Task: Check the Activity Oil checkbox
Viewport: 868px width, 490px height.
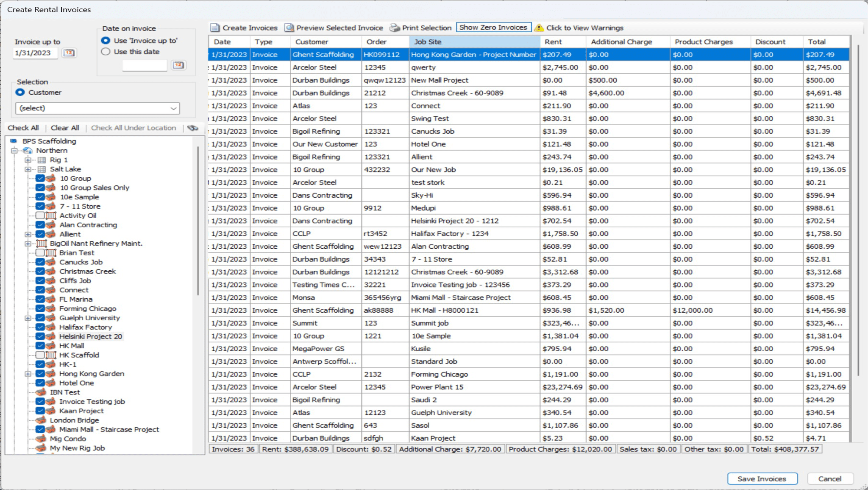Action: [40, 216]
